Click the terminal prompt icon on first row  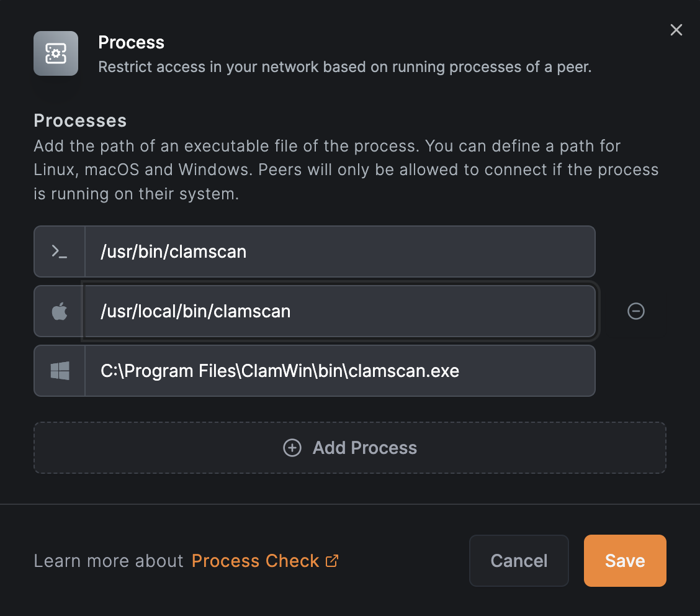point(58,251)
